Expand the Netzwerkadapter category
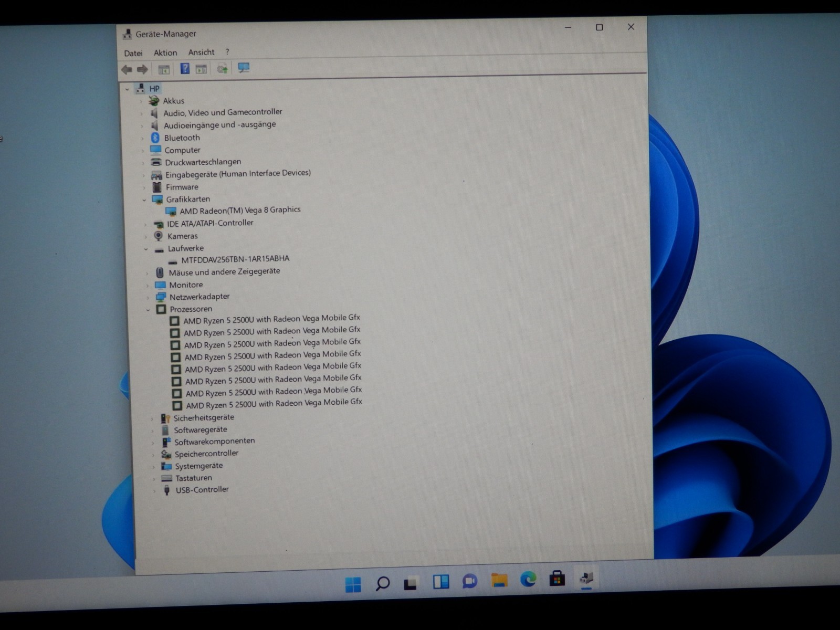This screenshot has width=840, height=630. tap(148, 298)
